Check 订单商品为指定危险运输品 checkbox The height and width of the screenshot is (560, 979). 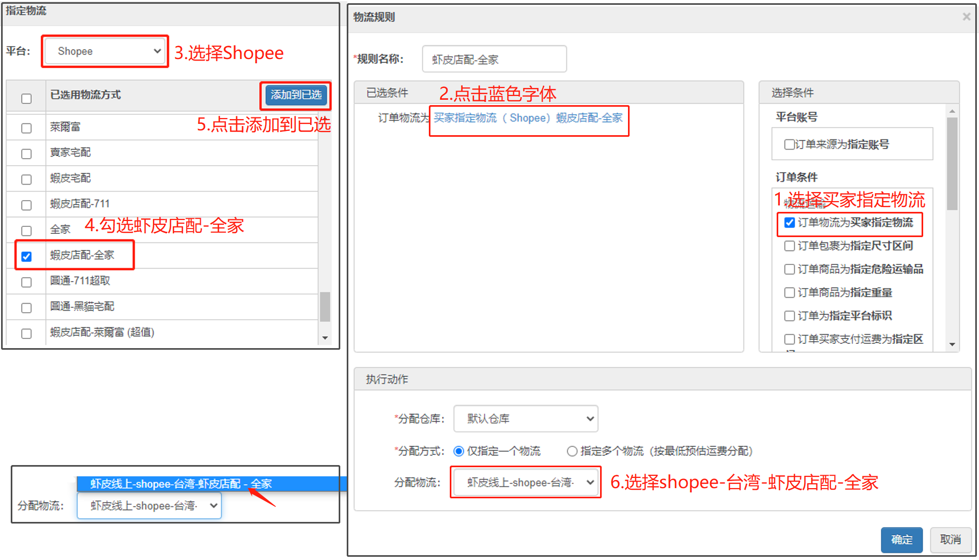click(x=790, y=269)
